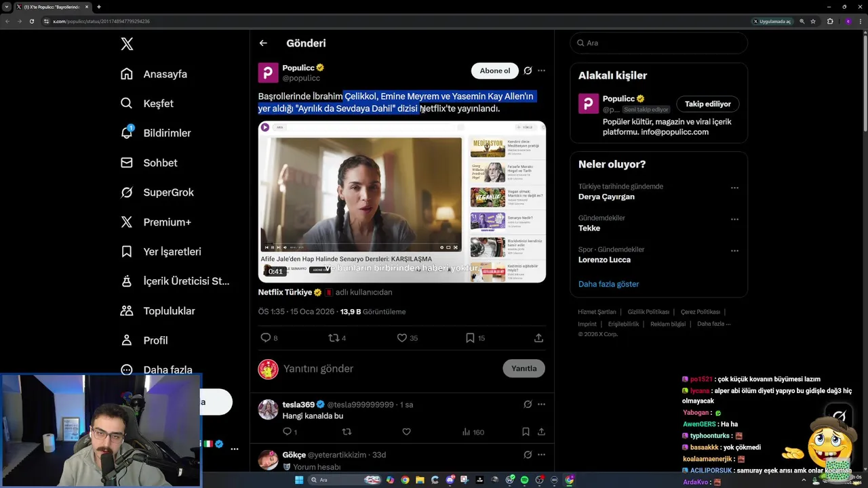Image resolution: width=868 pixels, height=488 pixels.
Task: Bookmark this page with the star icon
Action: (x=813, y=21)
